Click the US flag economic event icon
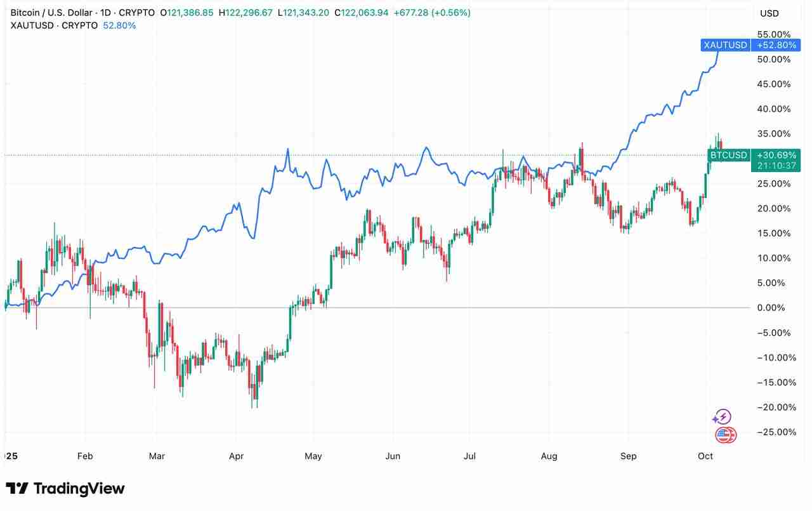This screenshot has width=812, height=511. click(725, 435)
